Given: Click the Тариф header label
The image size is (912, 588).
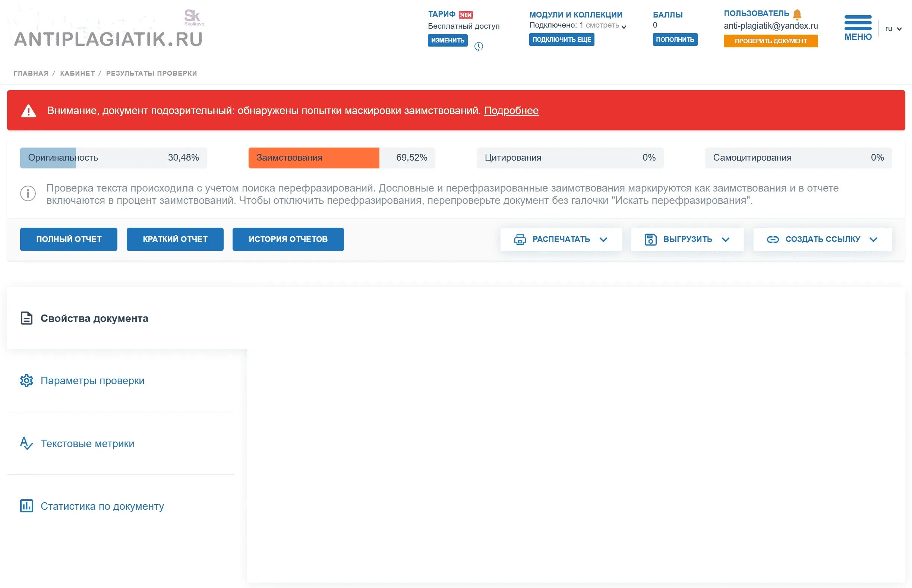Looking at the screenshot, I should (x=442, y=15).
